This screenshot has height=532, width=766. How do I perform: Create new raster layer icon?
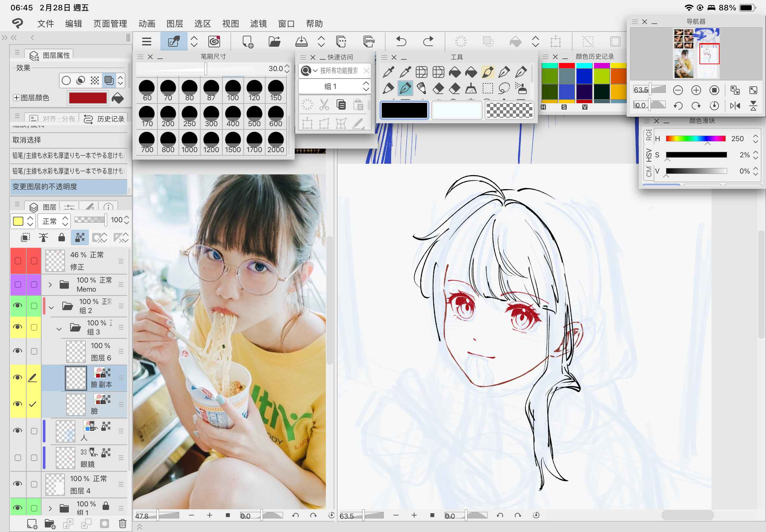pos(32,524)
